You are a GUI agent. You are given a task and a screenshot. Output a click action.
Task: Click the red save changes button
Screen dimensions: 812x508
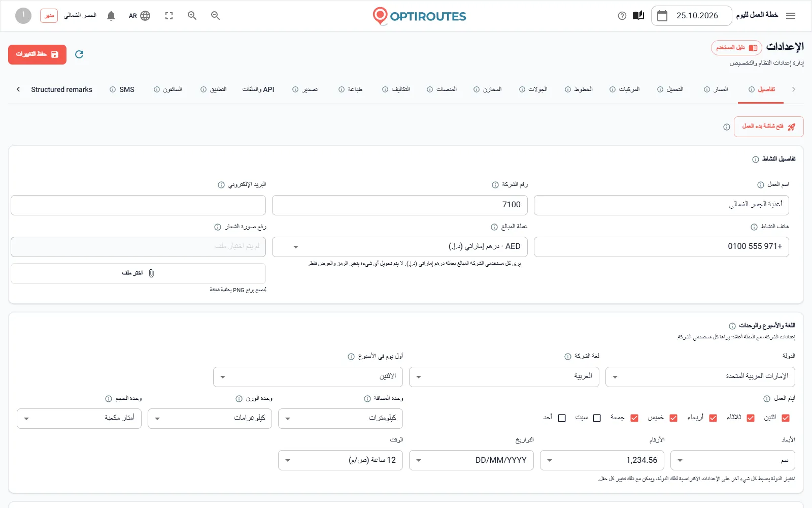pyautogui.click(x=37, y=54)
